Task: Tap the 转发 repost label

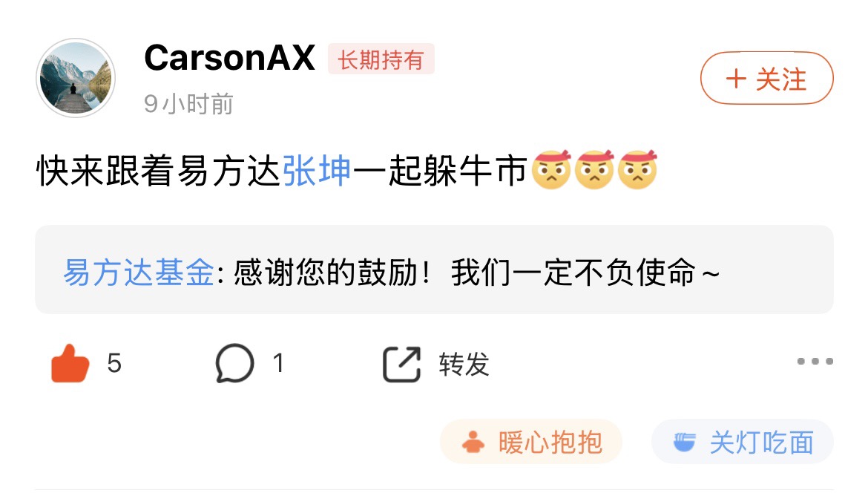Action: click(x=464, y=364)
